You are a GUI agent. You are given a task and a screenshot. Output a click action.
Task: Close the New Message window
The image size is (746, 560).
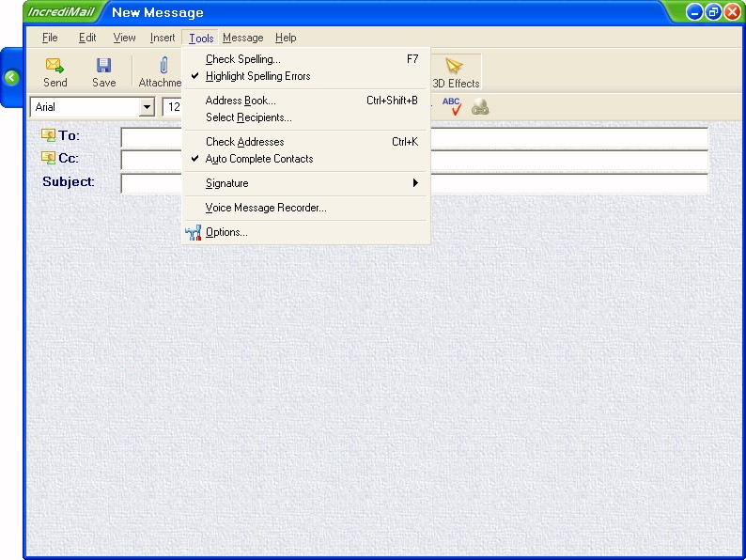click(x=732, y=12)
